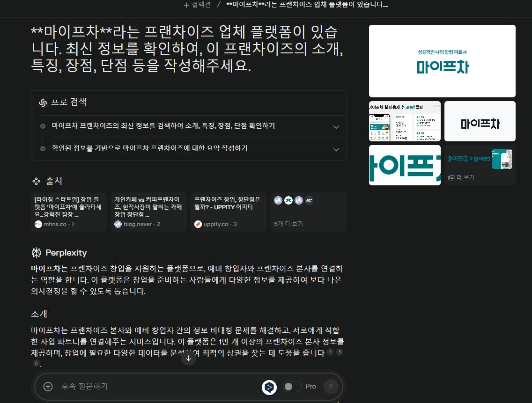Click the fourth favicon in more-sources card
The width and height of the screenshot is (532, 403).
[x=309, y=200]
